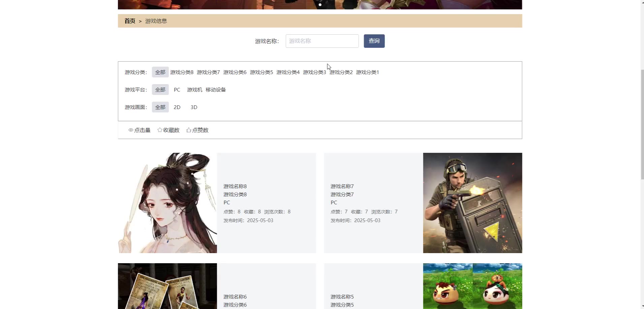The width and height of the screenshot is (644, 309).
Task: Select 全部 in 游戏平台 filter
Action: pos(160,90)
